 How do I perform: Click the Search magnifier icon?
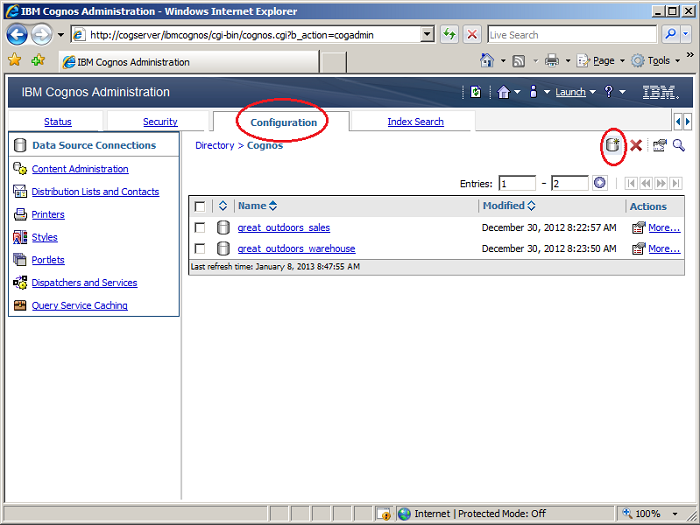pyautogui.click(x=679, y=145)
